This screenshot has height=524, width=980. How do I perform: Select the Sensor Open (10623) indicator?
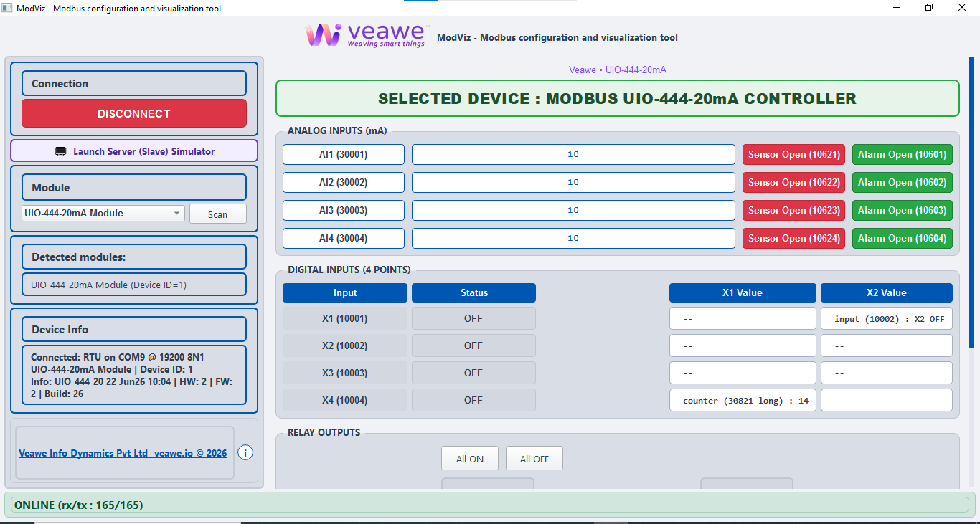pyautogui.click(x=793, y=210)
